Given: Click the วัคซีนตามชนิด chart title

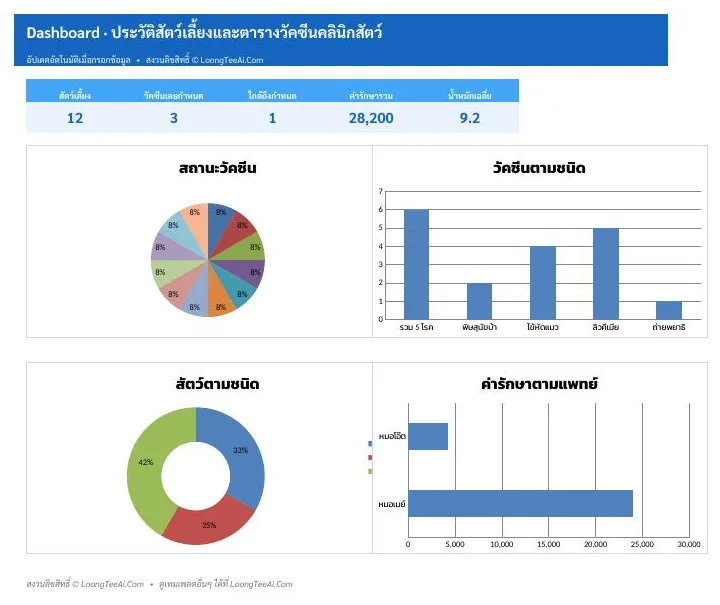Looking at the screenshot, I should click(x=539, y=168).
